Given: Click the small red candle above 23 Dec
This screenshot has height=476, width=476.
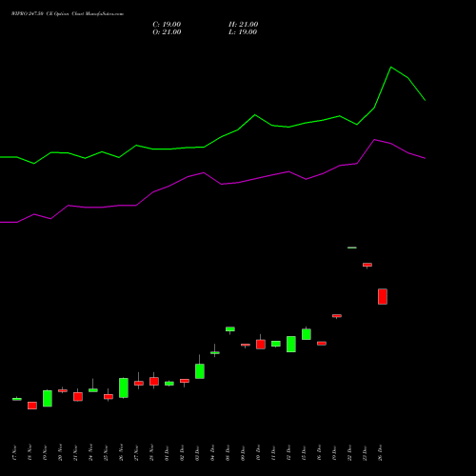Looking at the screenshot, I should 367,265.
